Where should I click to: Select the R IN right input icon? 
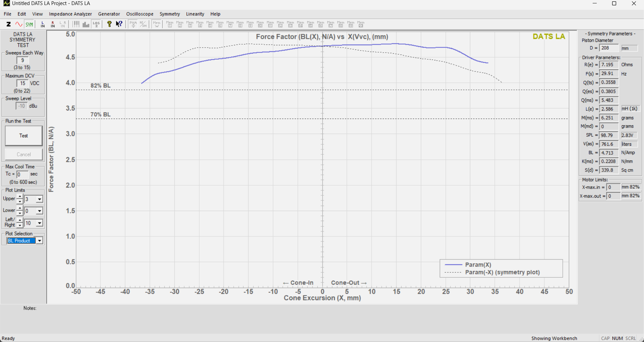coord(53,24)
